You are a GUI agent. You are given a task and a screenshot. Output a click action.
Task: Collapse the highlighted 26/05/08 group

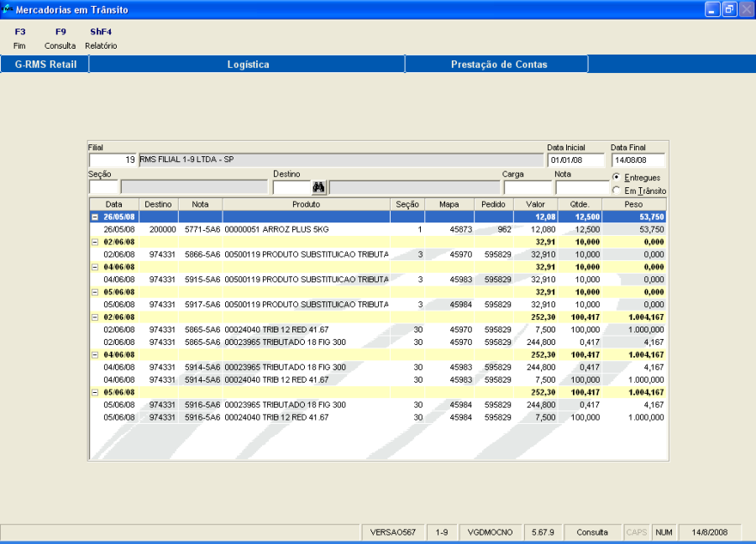click(x=95, y=217)
